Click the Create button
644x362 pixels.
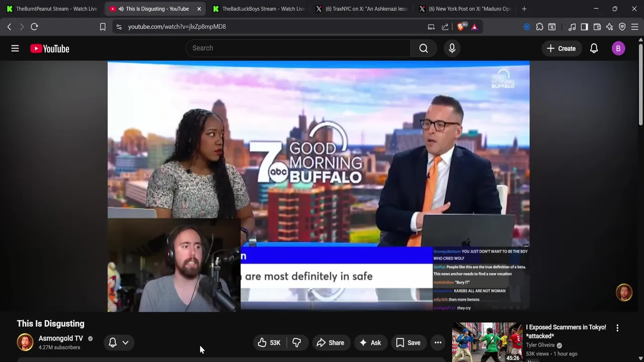point(561,48)
